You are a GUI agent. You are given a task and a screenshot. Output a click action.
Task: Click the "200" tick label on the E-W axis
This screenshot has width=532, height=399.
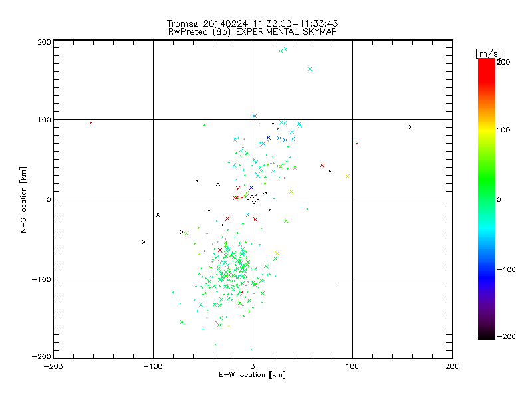[452, 366]
